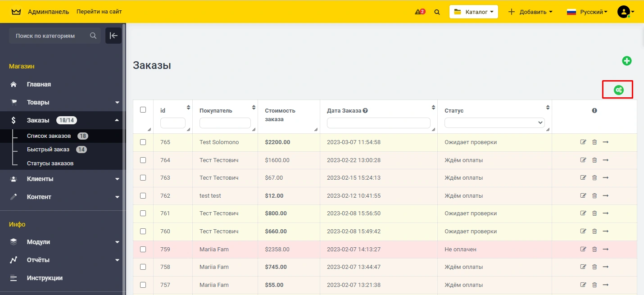This screenshot has width=644, height=295.
Task: Delete order 764 using the trash icon
Action: (x=594, y=160)
